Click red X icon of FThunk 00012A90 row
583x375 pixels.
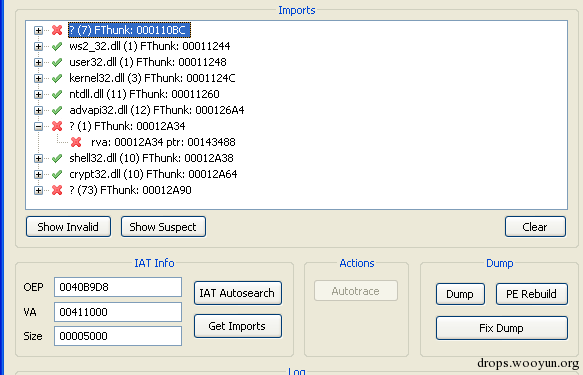pos(57,190)
